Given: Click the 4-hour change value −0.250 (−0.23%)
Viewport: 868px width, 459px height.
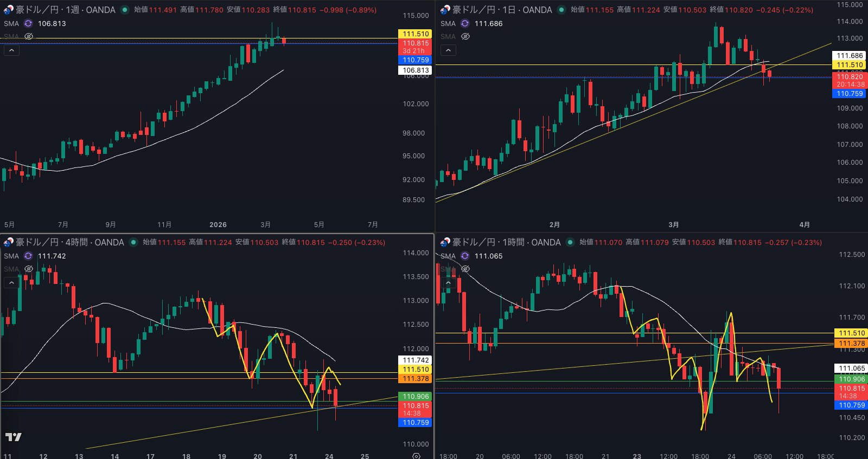Looking at the screenshot, I should (356, 242).
